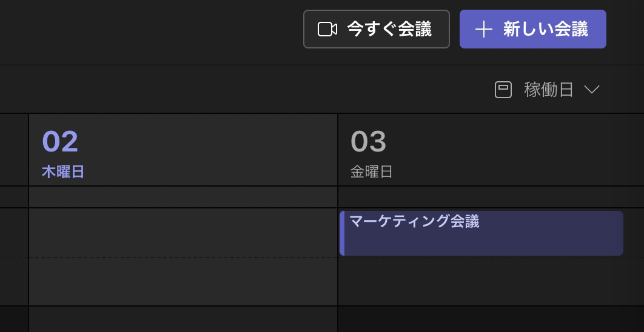Open the マーケティング会議 event

click(x=481, y=233)
